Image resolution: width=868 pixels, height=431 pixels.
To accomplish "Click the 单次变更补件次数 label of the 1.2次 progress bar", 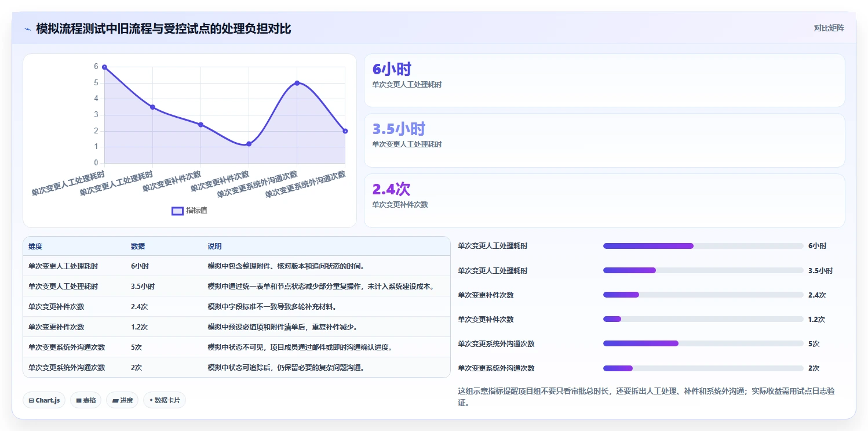I will [x=486, y=319].
